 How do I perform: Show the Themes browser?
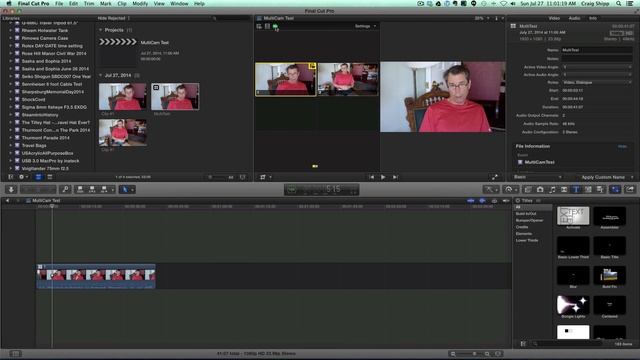pos(600,189)
